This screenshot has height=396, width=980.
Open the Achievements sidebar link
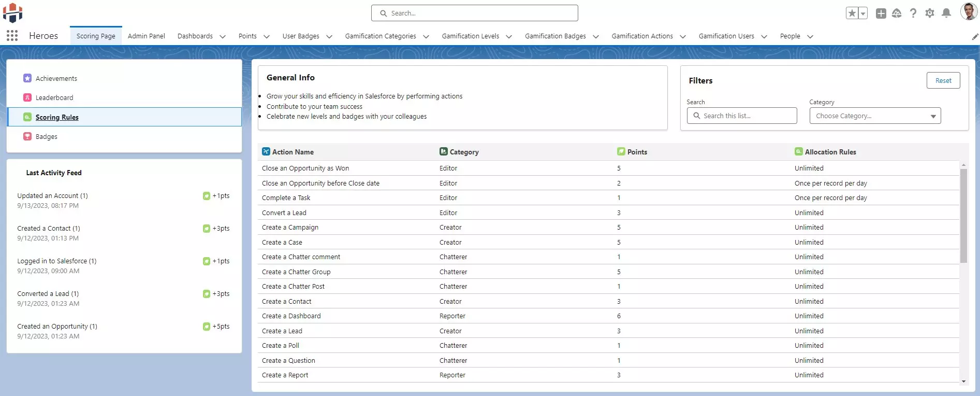click(x=56, y=78)
